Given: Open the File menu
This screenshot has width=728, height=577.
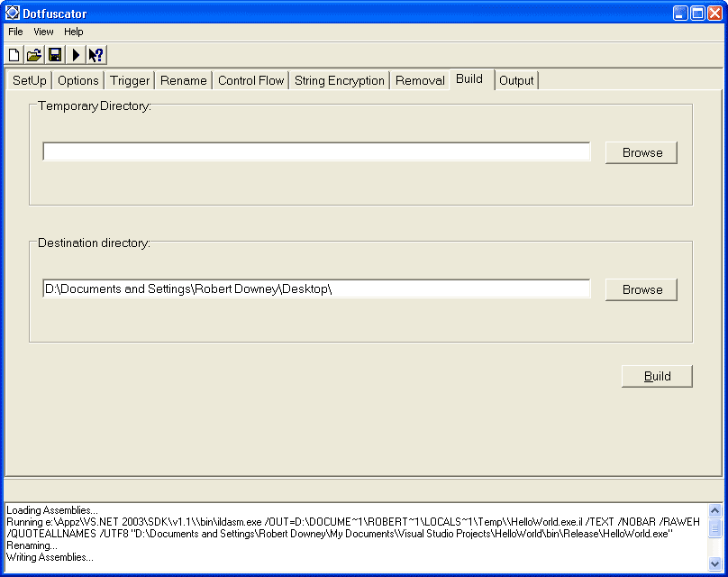Looking at the screenshot, I should click(15, 32).
